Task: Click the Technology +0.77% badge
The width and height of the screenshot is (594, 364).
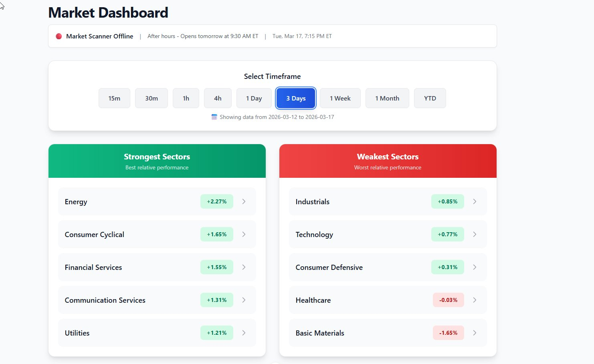Action: click(448, 234)
